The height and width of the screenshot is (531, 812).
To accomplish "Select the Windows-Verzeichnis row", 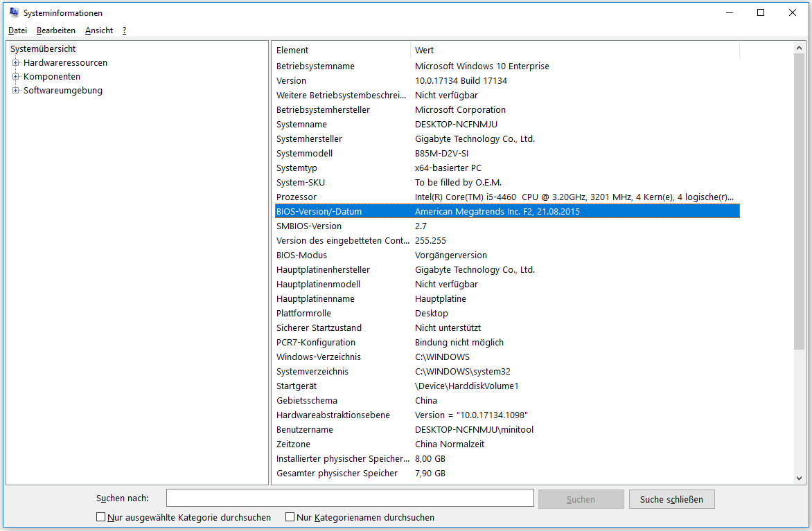I will click(x=507, y=356).
